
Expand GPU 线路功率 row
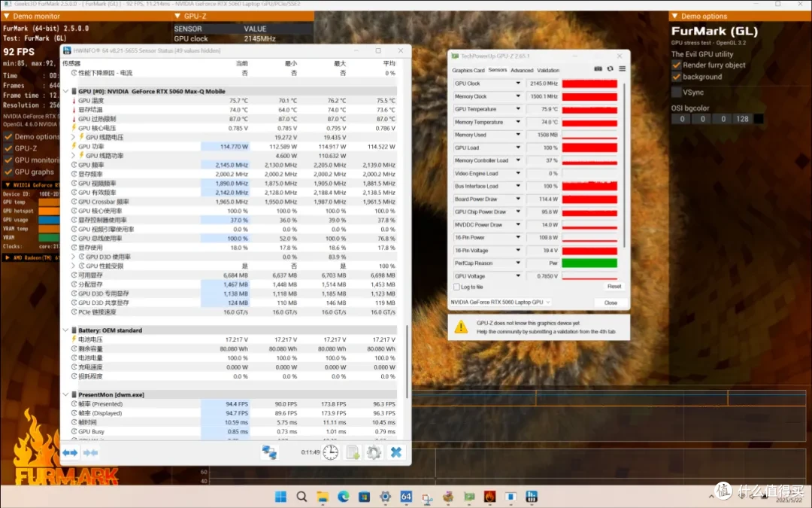tap(73, 156)
